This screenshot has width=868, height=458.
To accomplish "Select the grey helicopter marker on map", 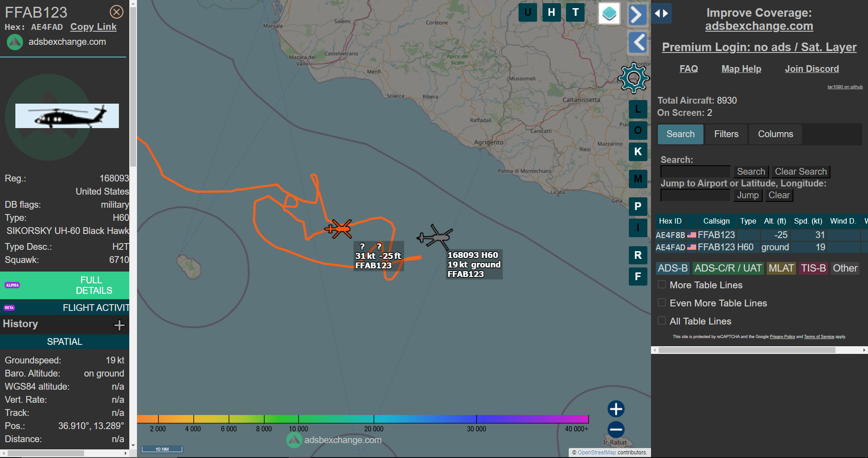I will point(434,237).
